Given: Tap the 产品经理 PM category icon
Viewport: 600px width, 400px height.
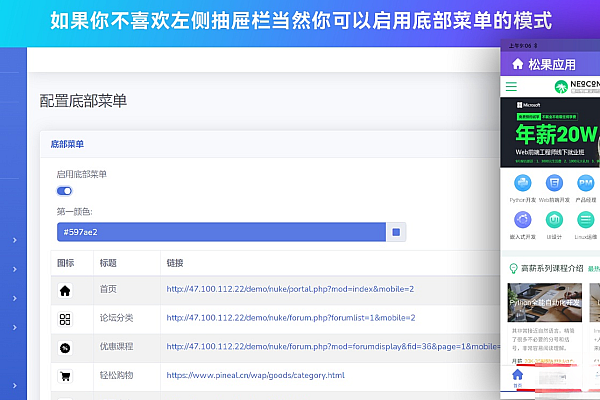Looking at the screenshot, I should tap(585, 183).
